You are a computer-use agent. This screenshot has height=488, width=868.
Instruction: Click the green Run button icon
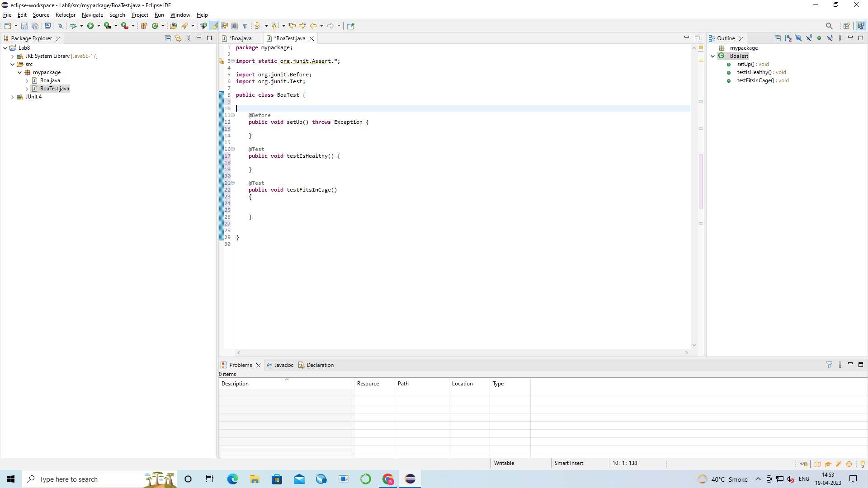coord(90,26)
